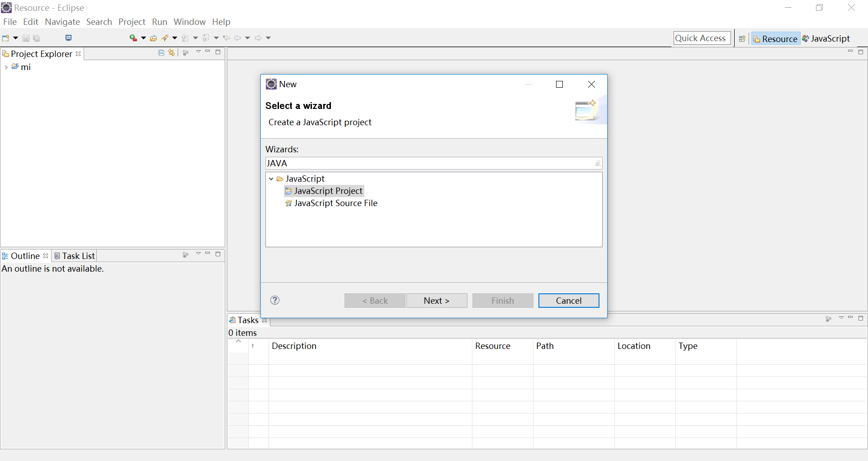Click the Quick Access search field
The width and height of the screenshot is (868, 461).
pyautogui.click(x=702, y=38)
